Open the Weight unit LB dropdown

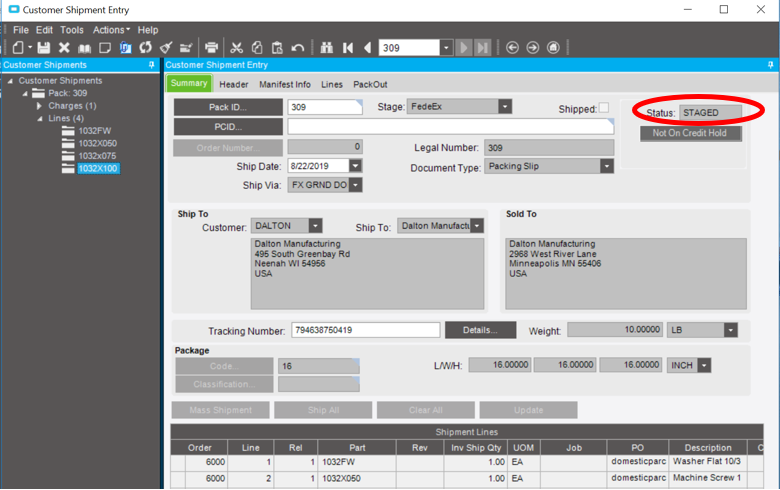pyautogui.click(x=730, y=330)
